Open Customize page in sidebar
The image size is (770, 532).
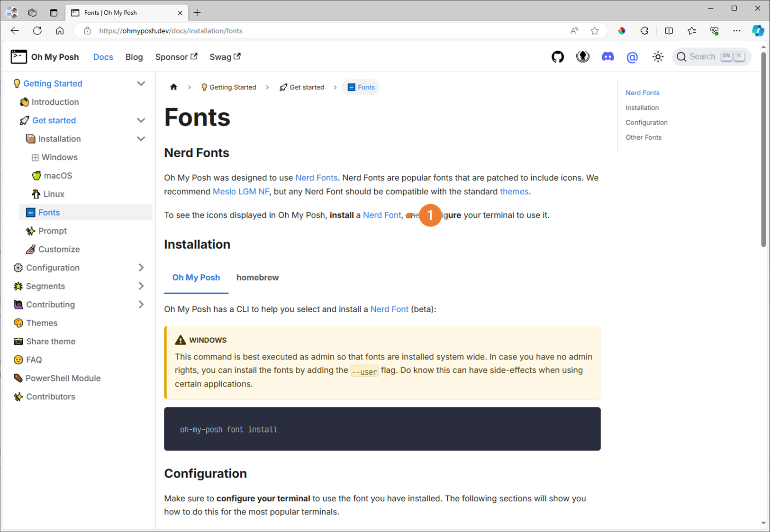[x=59, y=250]
